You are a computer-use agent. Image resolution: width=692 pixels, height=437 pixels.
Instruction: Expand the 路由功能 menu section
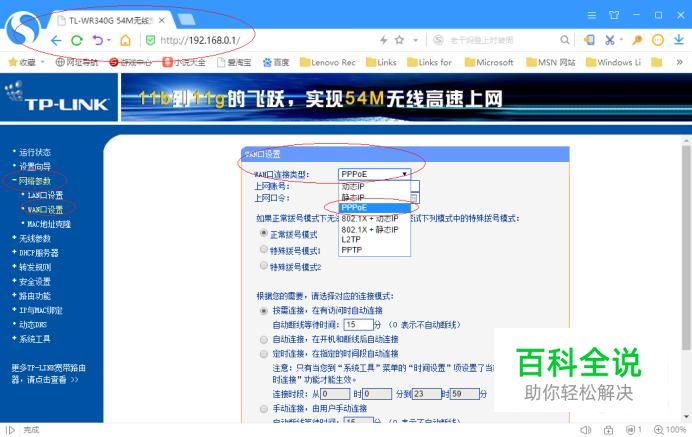35,296
